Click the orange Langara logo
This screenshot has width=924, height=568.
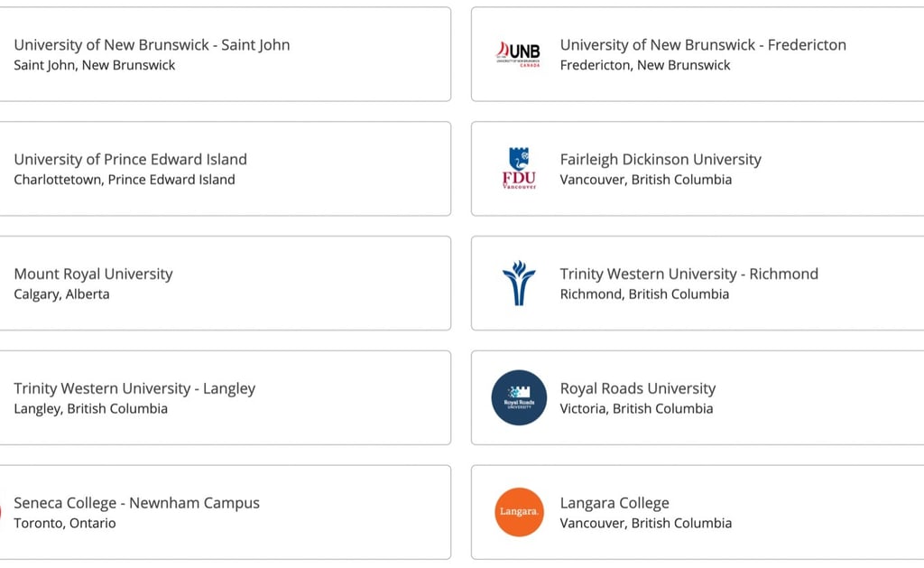tap(519, 512)
